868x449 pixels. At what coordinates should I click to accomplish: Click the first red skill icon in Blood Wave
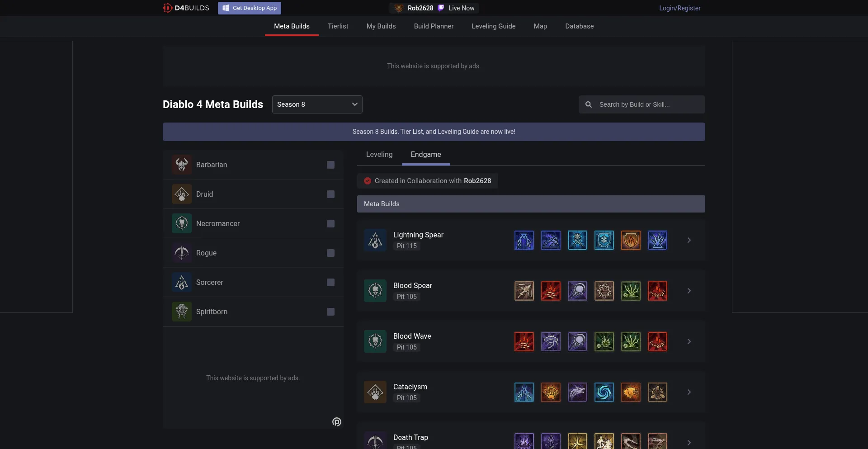[524, 341]
